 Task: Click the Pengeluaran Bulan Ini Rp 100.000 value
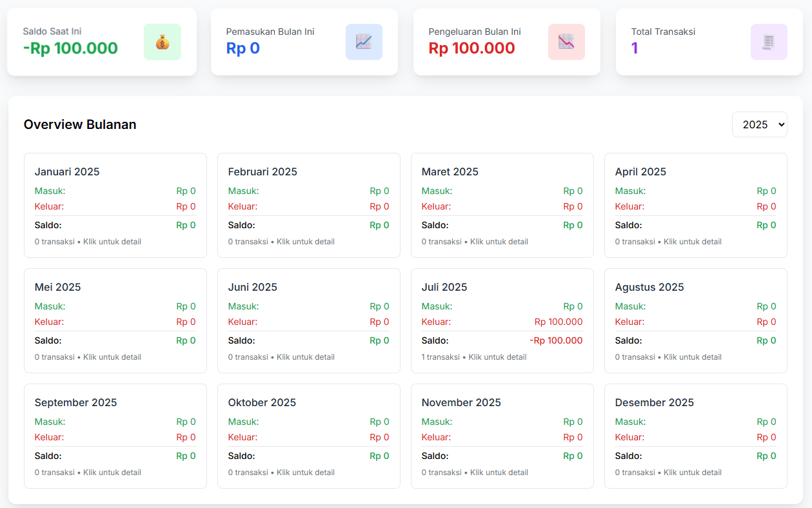(x=471, y=48)
